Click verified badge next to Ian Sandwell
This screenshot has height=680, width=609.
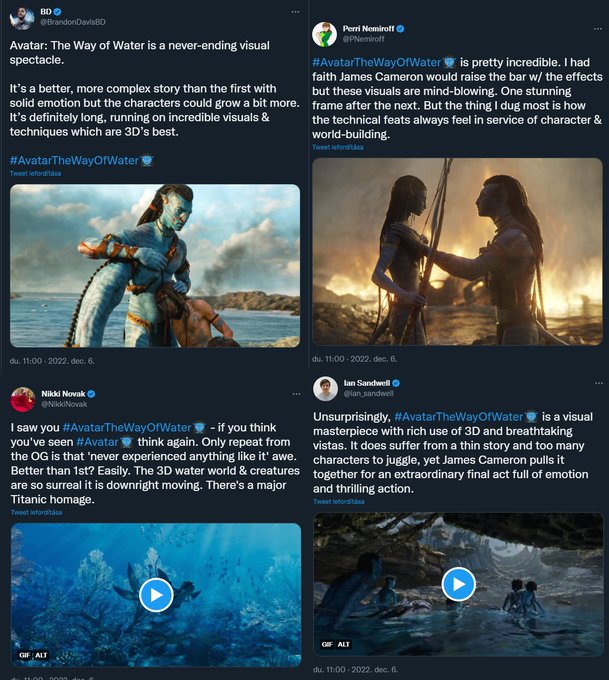(x=396, y=383)
